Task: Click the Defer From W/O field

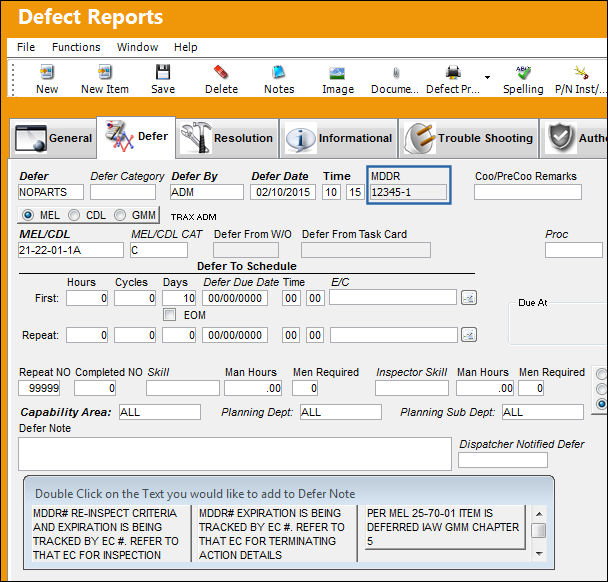Action: [246, 250]
